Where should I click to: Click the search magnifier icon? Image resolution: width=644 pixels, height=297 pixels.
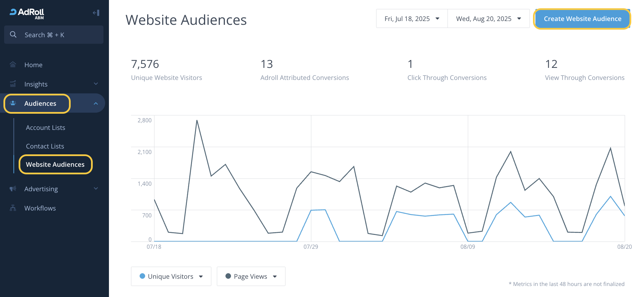click(13, 34)
